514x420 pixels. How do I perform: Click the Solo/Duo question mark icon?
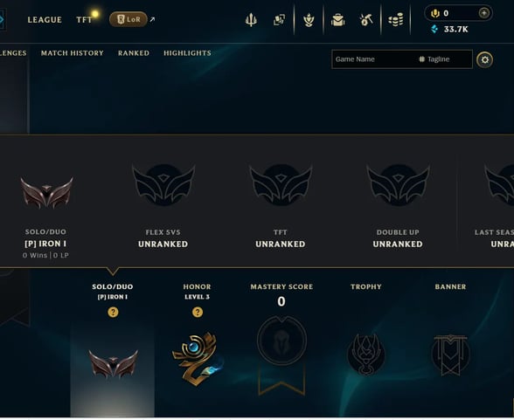click(113, 312)
